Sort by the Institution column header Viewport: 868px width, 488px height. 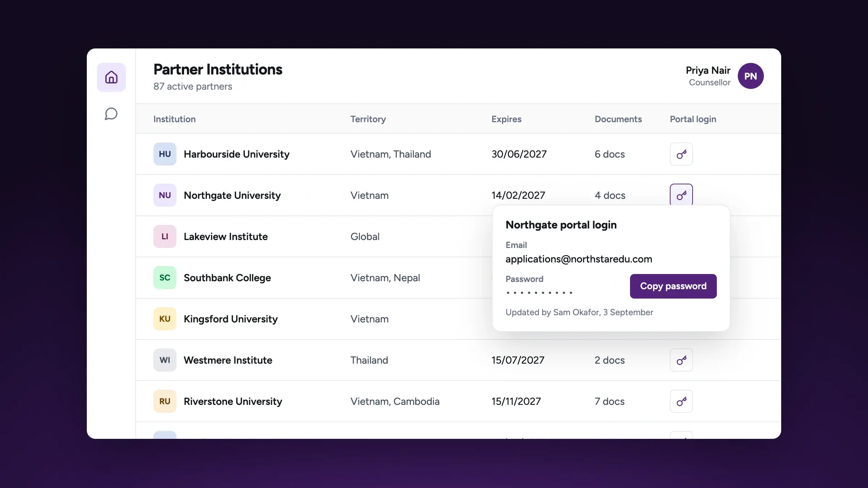174,119
